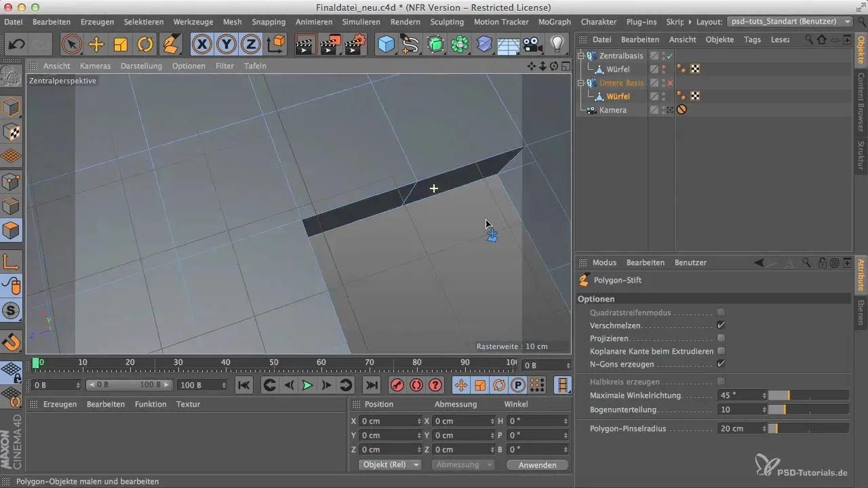Toggle the world coordinate system icon
The width and height of the screenshot is (868, 488).
(276, 45)
